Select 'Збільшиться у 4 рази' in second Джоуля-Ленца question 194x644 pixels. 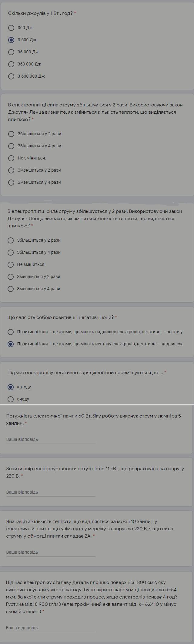click(11, 253)
